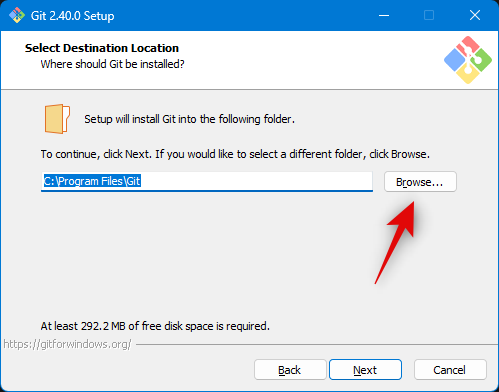Click the 'To continue, click Next' instruction
Screen dimensions: 499x392
(235, 154)
